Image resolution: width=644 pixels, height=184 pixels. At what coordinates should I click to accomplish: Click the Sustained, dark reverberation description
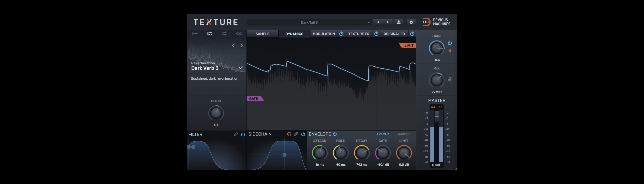(x=215, y=79)
